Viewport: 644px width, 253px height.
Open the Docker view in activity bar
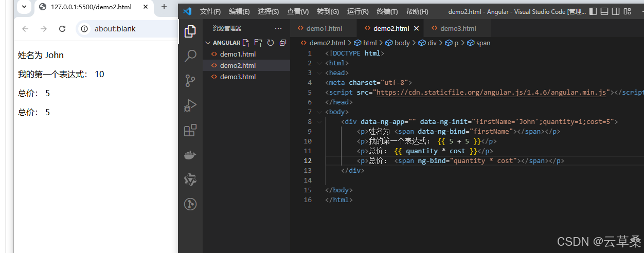[x=190, y=155]
